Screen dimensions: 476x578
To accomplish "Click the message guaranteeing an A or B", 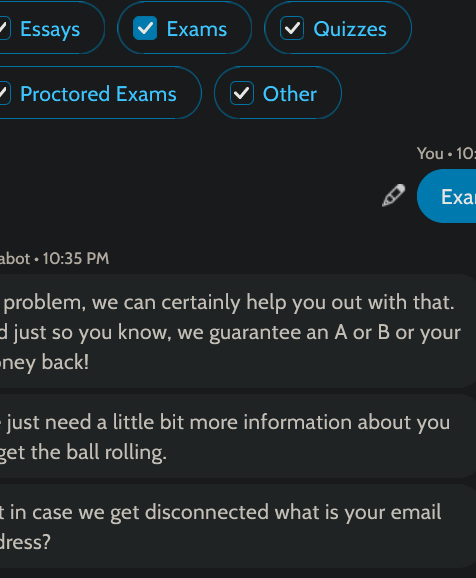I will (x=238, y=331).
